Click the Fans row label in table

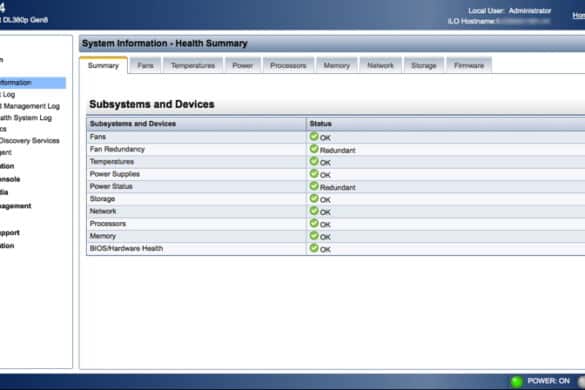tap(98, 137)
